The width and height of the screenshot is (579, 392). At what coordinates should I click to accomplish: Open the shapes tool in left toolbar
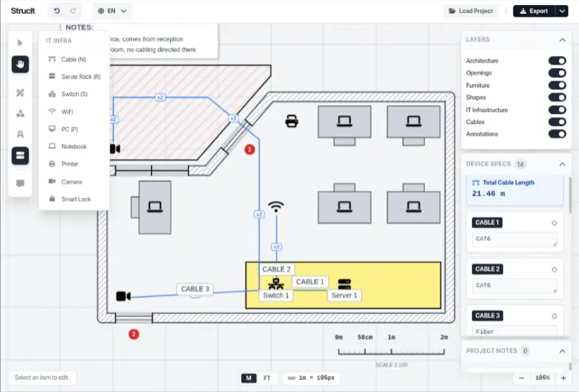(20, 113)
